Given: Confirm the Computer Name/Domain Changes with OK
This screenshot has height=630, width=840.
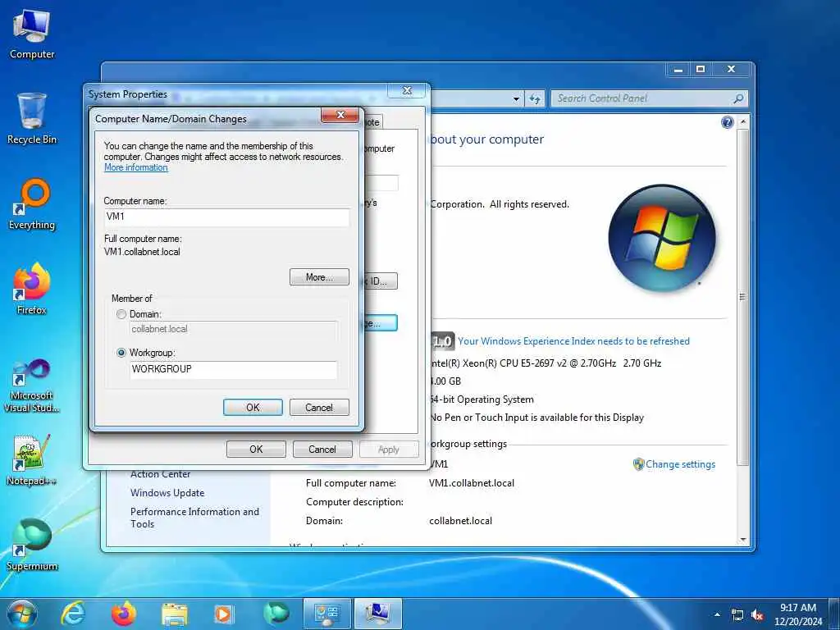Looking at the screenshot, I should 253,408.
